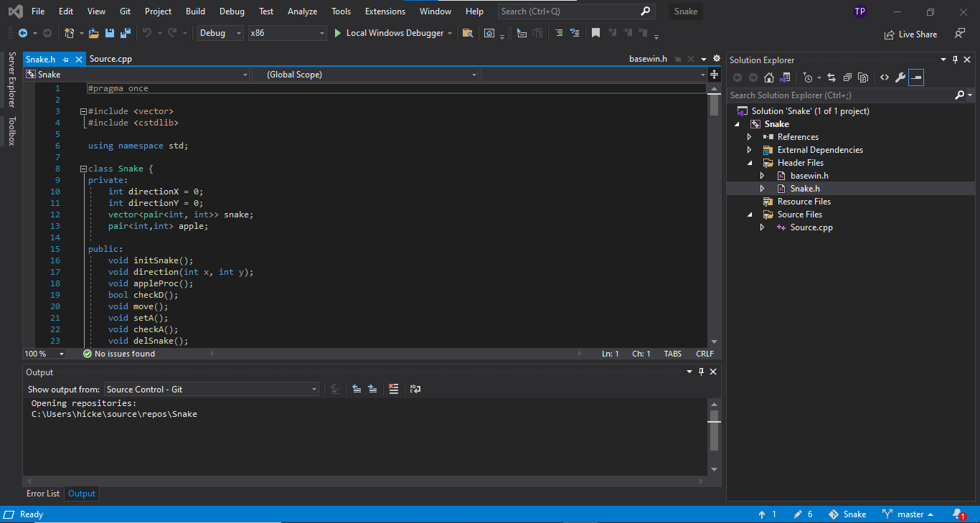980x523 pixels.
Task: Click the Open File folder icon
Action: coord(93,33)
